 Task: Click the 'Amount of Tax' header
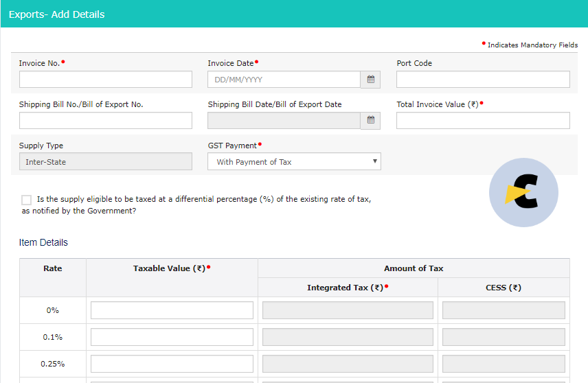pyautogui.click(x=414, y=268)
